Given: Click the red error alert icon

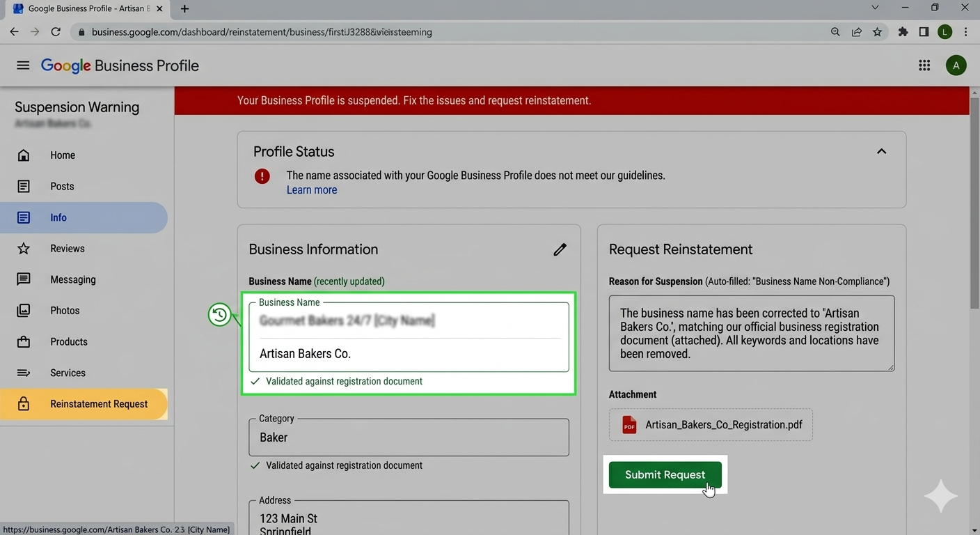Looking at the screenshot, I should click(x=262, y=176).
